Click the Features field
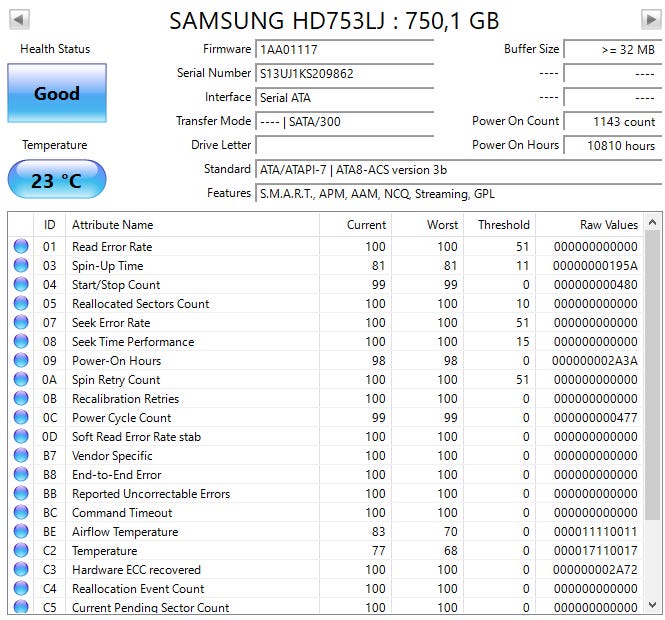 pos(458,193)
